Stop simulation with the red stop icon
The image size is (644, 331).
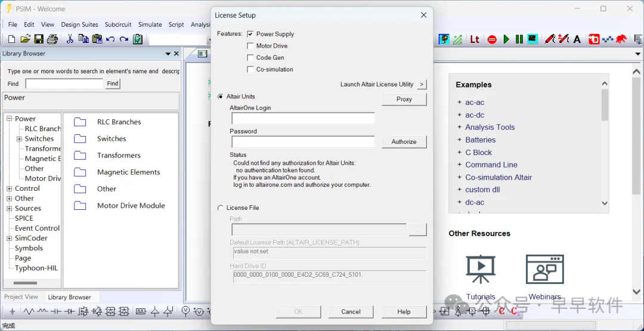pyautogui.click(x=492, y=39)
